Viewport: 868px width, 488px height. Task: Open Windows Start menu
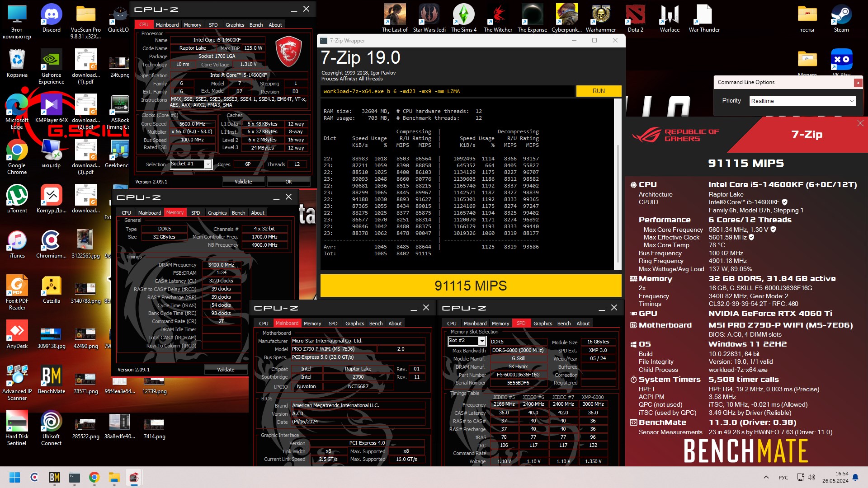[x=14, y=477]
